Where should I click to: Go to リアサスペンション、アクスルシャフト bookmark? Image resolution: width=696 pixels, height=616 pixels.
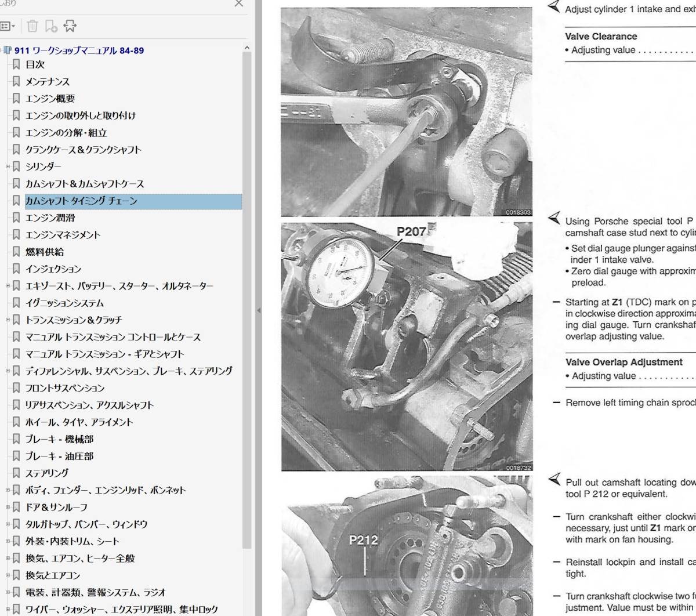click(89, 405)
